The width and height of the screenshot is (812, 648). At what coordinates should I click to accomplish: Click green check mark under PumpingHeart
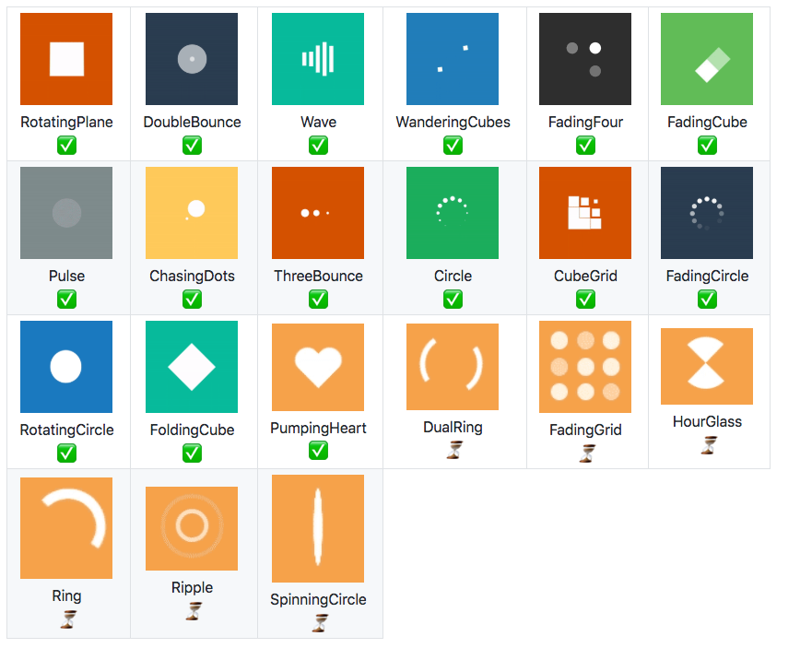(319, 450)
